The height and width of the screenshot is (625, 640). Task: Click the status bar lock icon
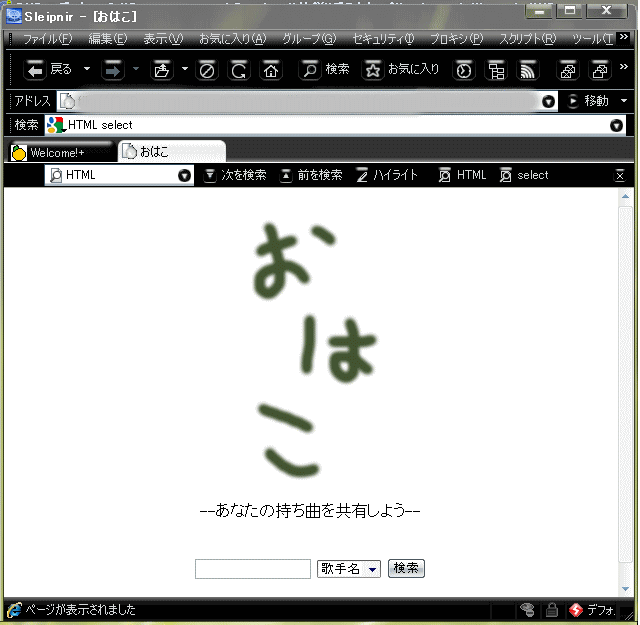(552, 610)
